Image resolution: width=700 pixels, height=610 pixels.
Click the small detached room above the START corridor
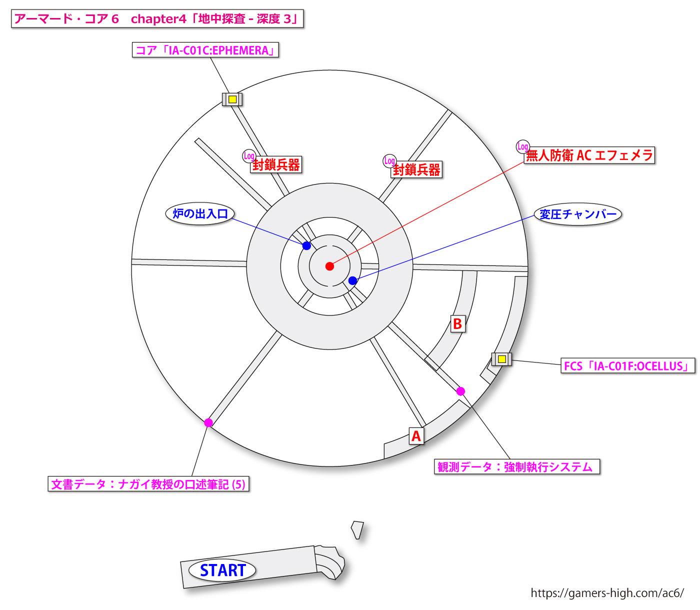tap(357, 530)
